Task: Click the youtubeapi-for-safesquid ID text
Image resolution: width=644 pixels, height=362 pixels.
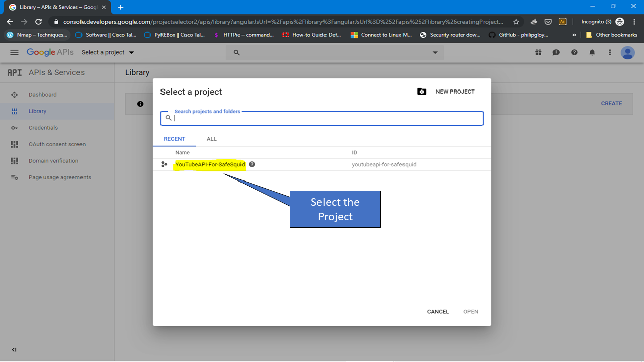Action: click(x=384, y=164)
